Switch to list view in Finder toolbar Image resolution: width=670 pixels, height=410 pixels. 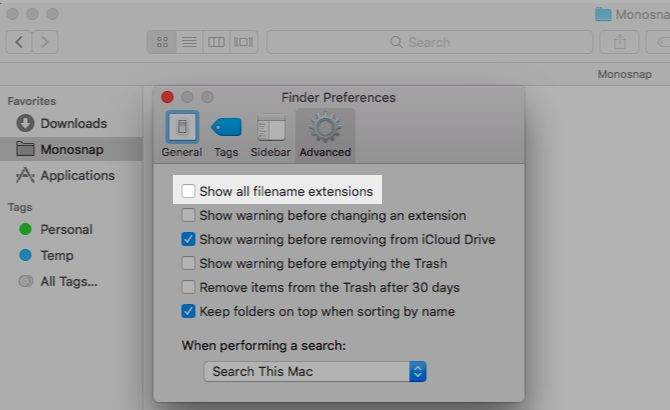(189, 42)
